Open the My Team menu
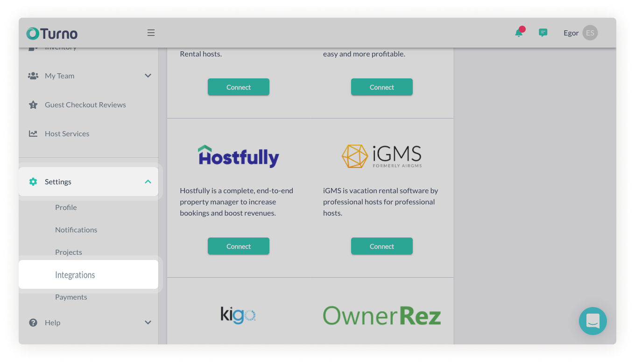This screenshot has height=364, width=635. pos(89,76)
